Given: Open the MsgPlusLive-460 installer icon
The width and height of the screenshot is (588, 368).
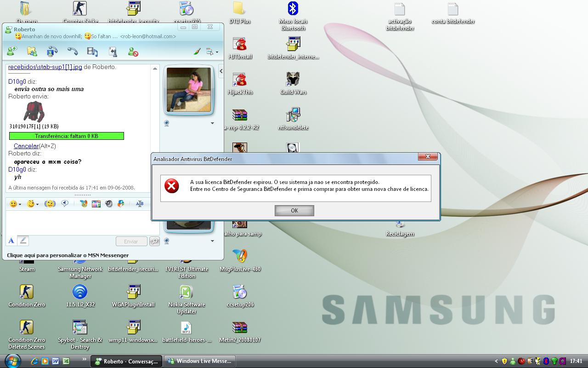Looking at the screenshot, I should [240, 260].
